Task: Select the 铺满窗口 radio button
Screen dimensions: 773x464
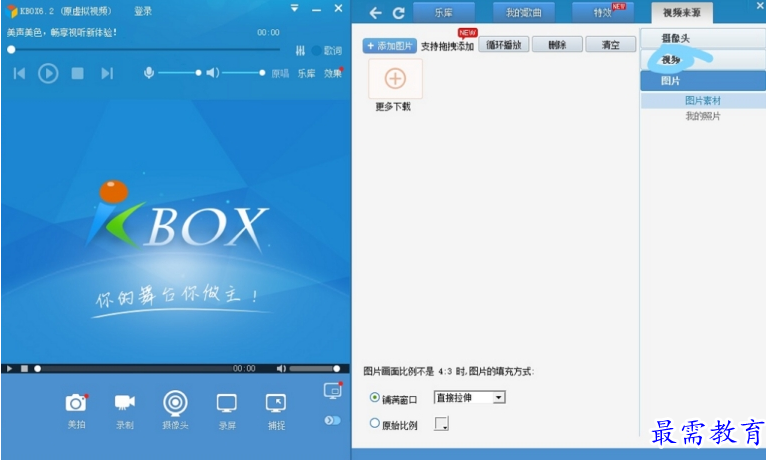Action: coord(375,397)
